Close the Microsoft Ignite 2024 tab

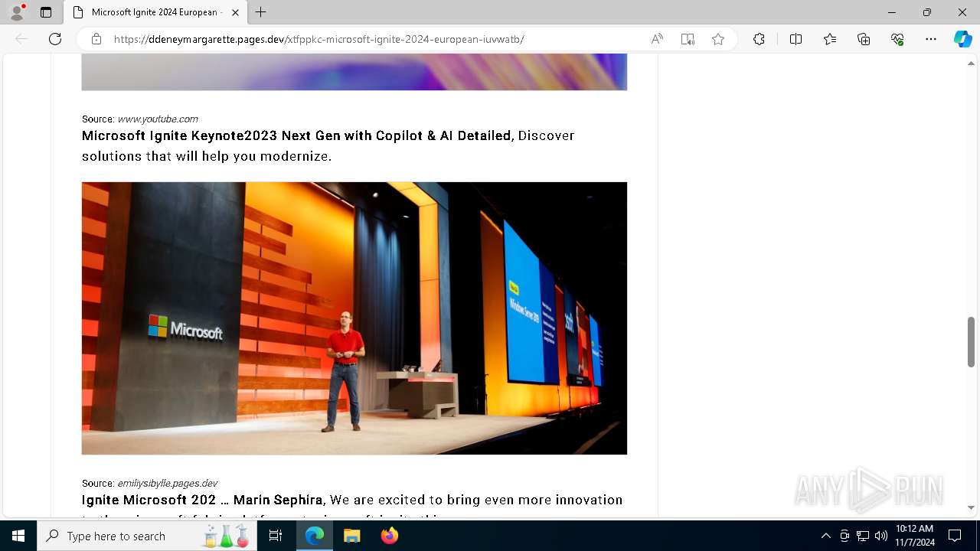pyautogui.click(x=235, y=12)
